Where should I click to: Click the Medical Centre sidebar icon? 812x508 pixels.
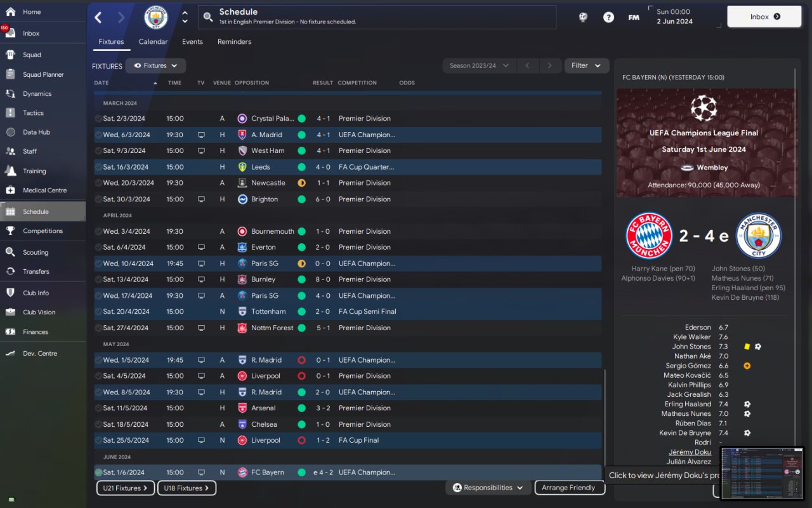point(10,190)
